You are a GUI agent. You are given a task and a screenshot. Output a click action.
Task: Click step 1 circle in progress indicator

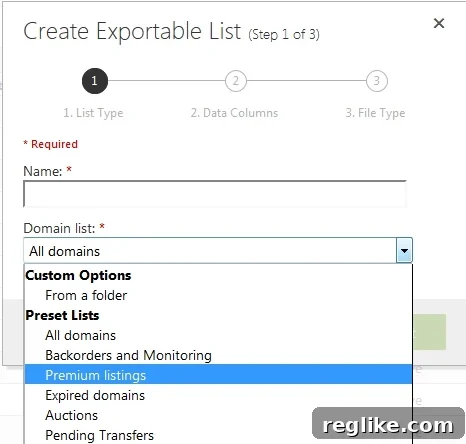(95, 81)
